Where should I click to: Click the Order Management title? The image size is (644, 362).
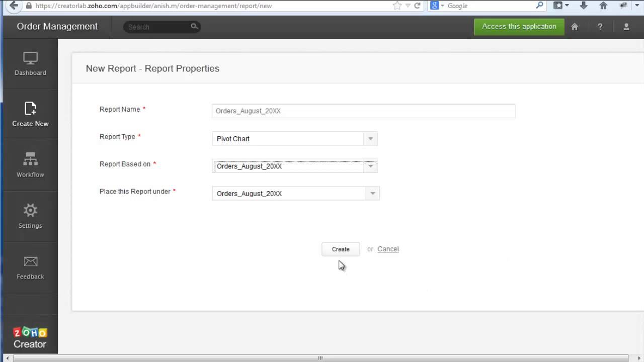pyautogui.click(x=57, y=27)
